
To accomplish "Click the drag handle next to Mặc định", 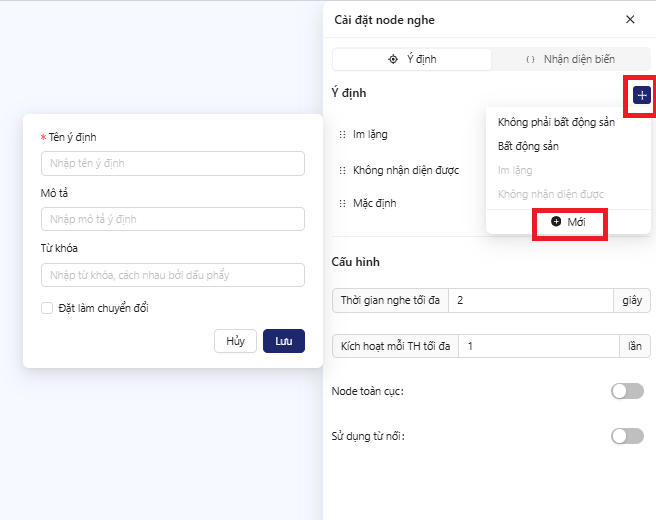I will 342,203.
